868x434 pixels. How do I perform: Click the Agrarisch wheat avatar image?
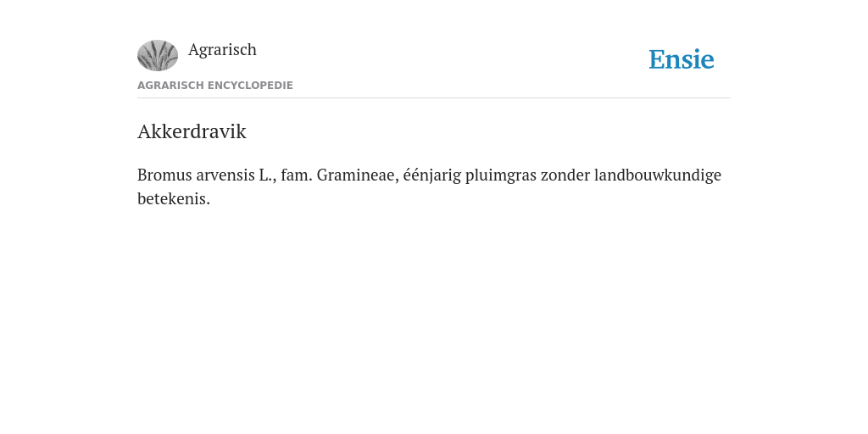pos(158,55)
